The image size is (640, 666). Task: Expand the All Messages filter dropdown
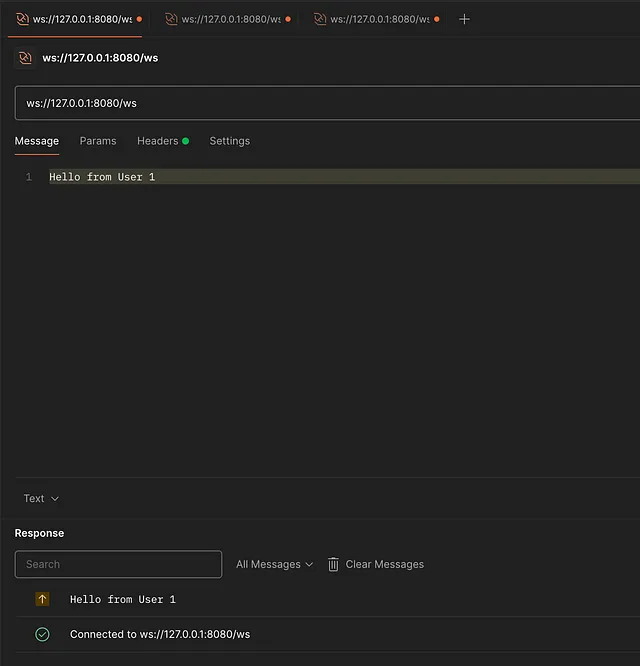(274, 564)
